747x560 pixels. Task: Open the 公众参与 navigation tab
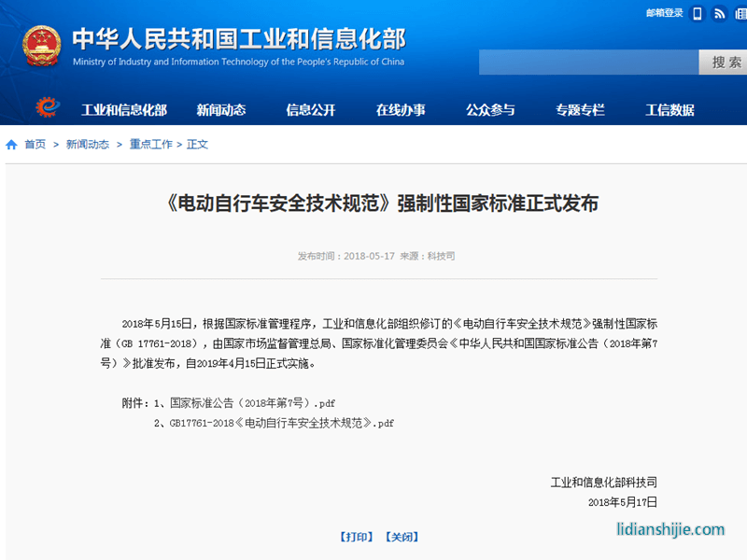point(490,110)
